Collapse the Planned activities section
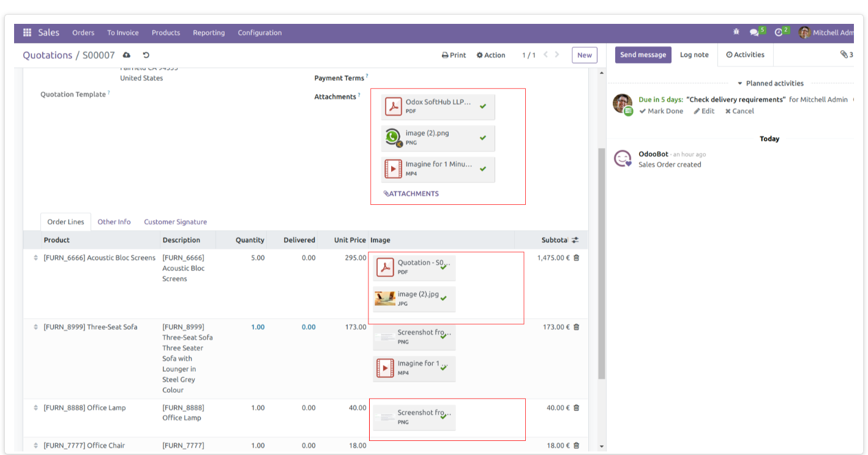This screenshot has width=868, height=455. click(770, 83)
